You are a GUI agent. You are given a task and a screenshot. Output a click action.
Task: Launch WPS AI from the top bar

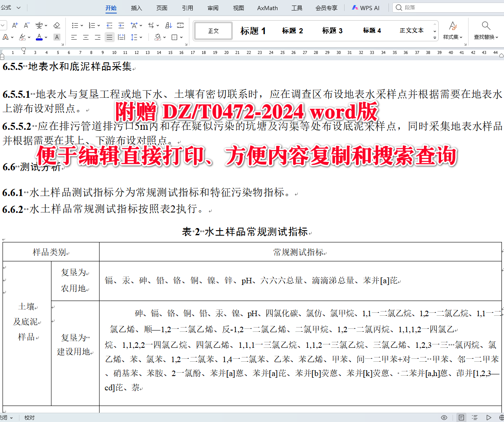point(365,8)
